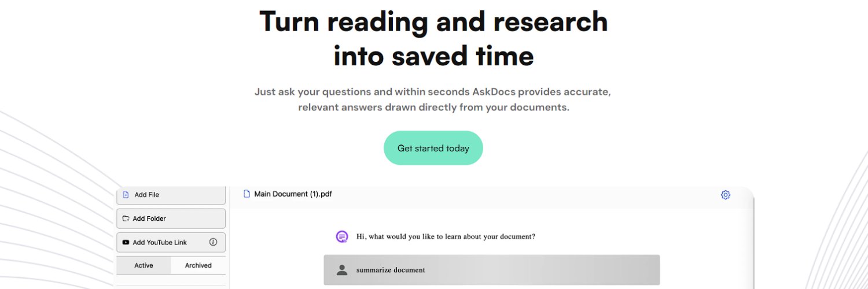Click the file icon before Main Document
This screenshot has height=289, width=868.
click(247, 194)
